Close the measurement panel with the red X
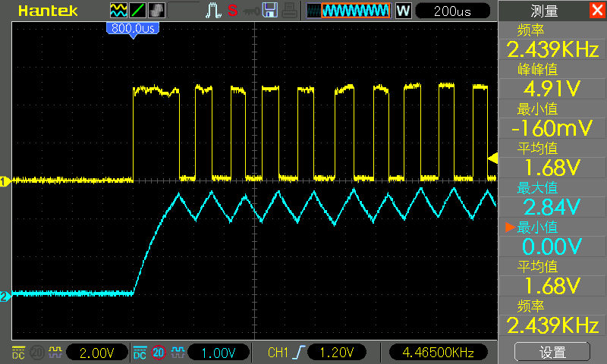This screenshot has height=364, width=607. click(x=597, y=10)
